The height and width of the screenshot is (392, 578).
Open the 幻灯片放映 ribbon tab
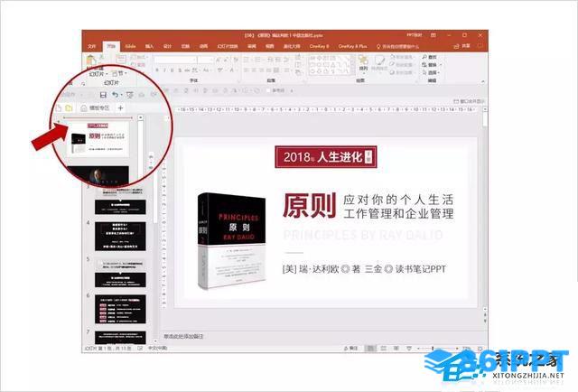(227, 46)
